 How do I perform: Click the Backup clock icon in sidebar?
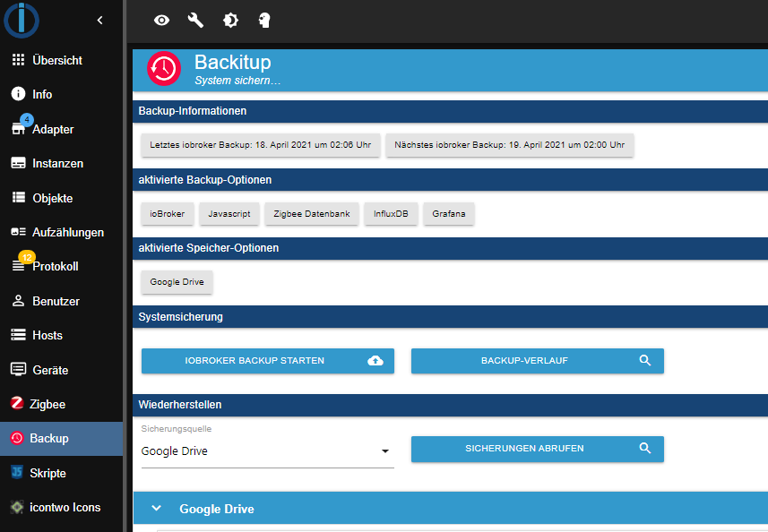[17, 438]
